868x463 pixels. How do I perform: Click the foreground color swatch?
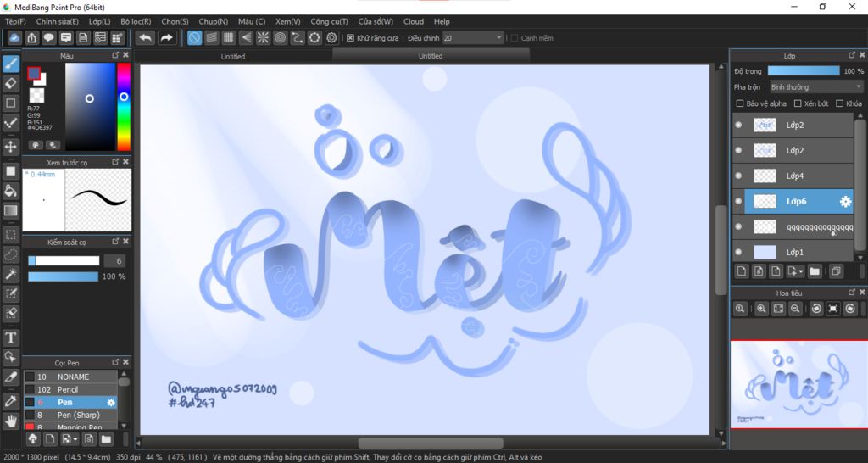(34, 74)
